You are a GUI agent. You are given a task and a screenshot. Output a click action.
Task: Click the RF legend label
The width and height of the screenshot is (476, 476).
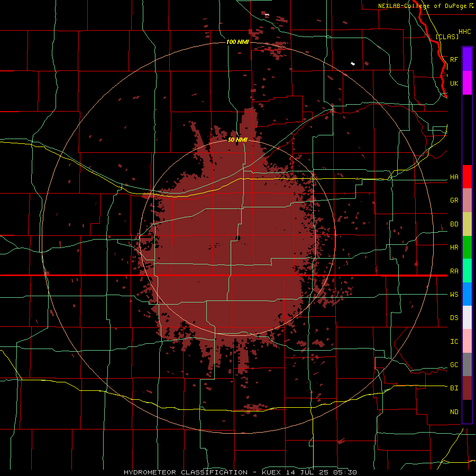pos(454,59)
